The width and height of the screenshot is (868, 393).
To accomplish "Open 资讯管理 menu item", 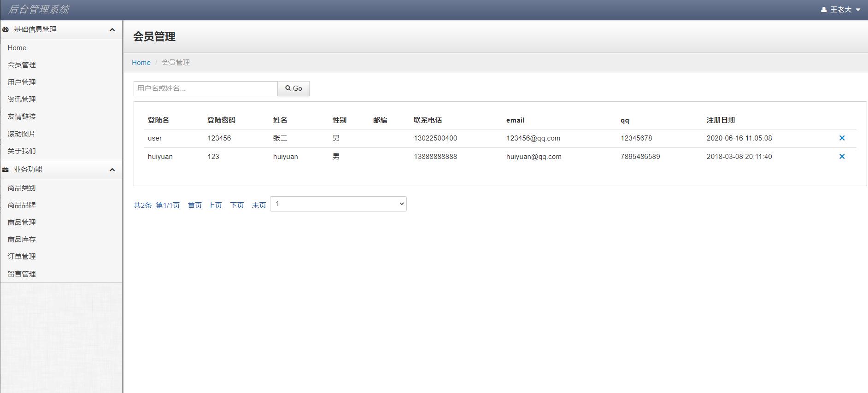I will click(x=22, y=100).
